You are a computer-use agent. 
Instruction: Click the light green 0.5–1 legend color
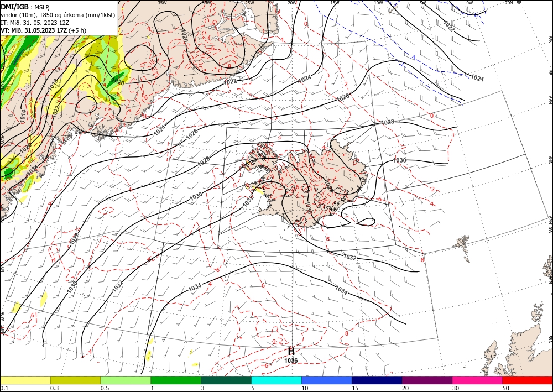tap(126, 380)
